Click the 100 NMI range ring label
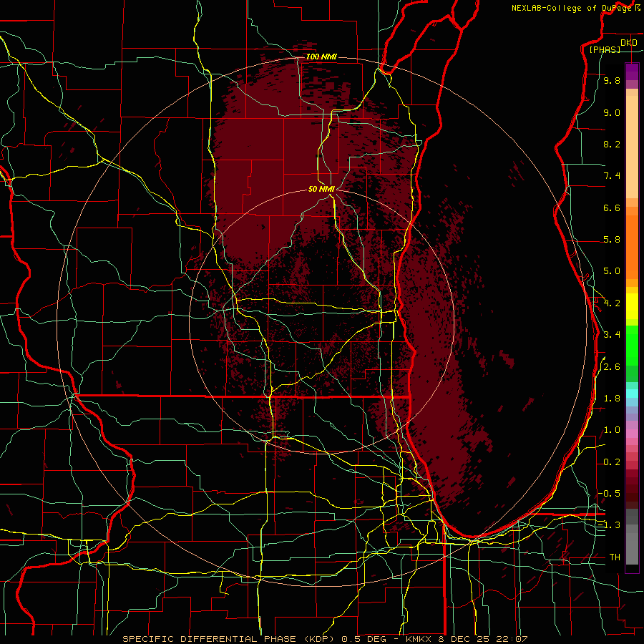Image resolution: width=644 pixels, height=644 pixels. point(321,57)
